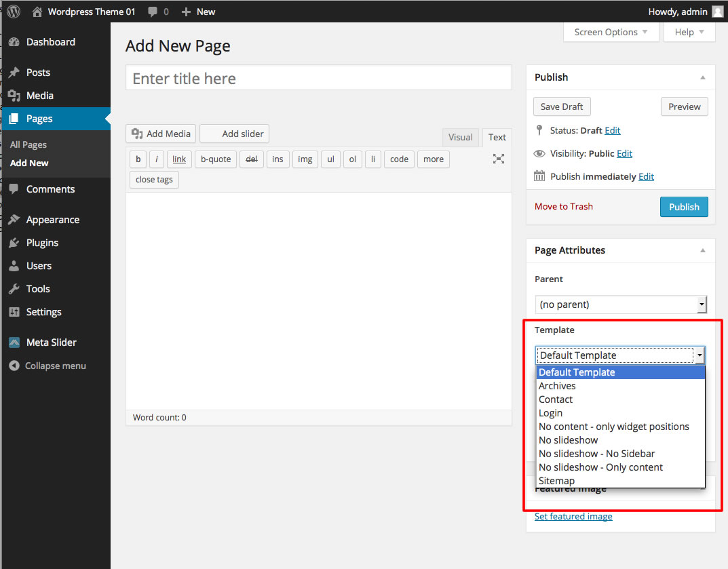The height and width of the screenshot is (569, 728).
Task: Click the Meta Slider icon
Action: pos(14,342)
